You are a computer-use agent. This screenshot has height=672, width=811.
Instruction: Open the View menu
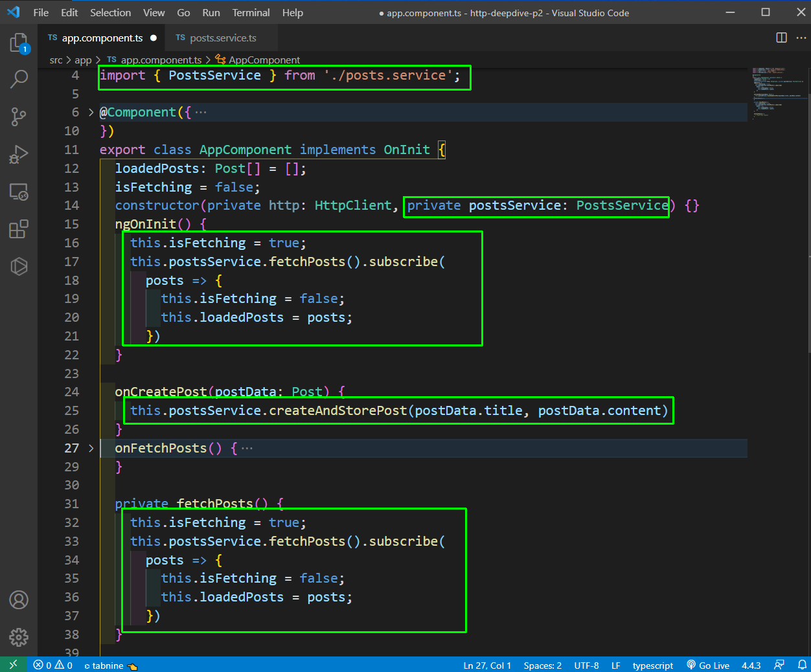pyautogui.click(x=154, y=12)
